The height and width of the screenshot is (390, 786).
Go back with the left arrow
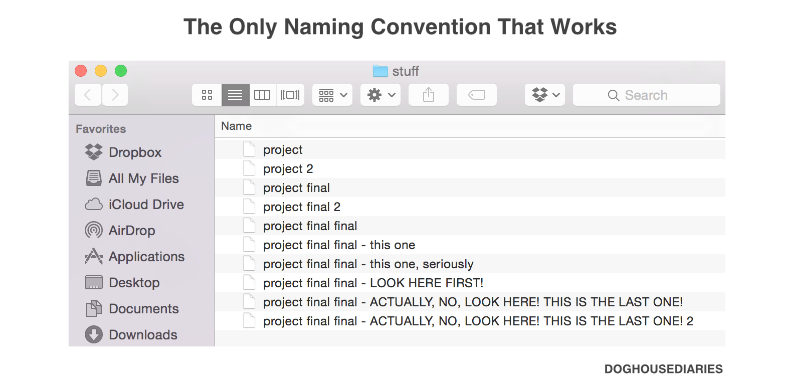pyautogui.click(x=88, y=95)
